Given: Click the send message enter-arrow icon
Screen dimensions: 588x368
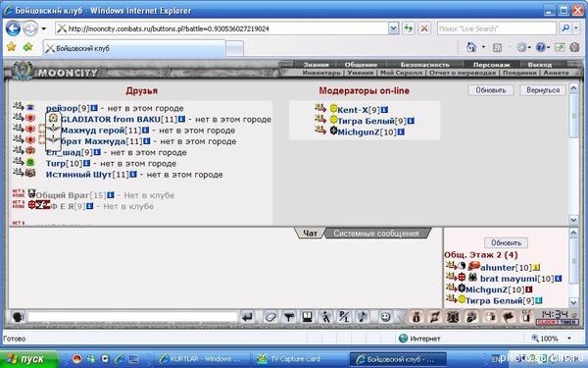Looking at the screenshot, I should point(247,317).
